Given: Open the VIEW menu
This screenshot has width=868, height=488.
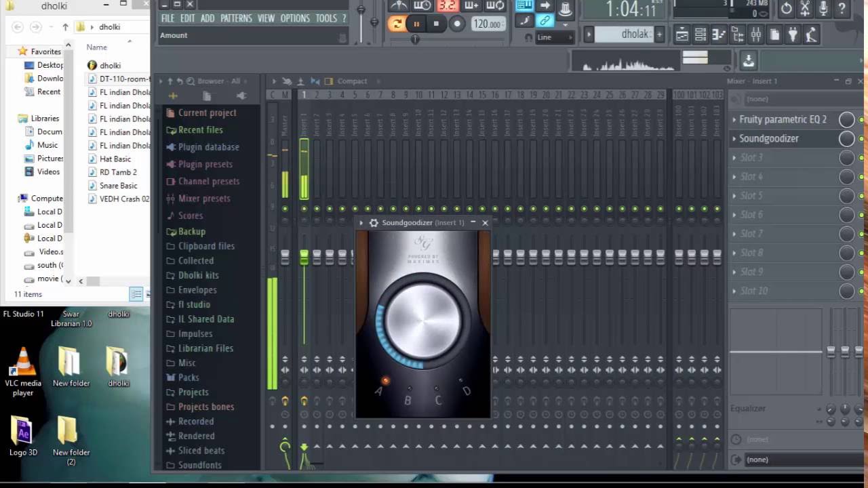Looking at the screenshot, I should (x=267, y=18).
